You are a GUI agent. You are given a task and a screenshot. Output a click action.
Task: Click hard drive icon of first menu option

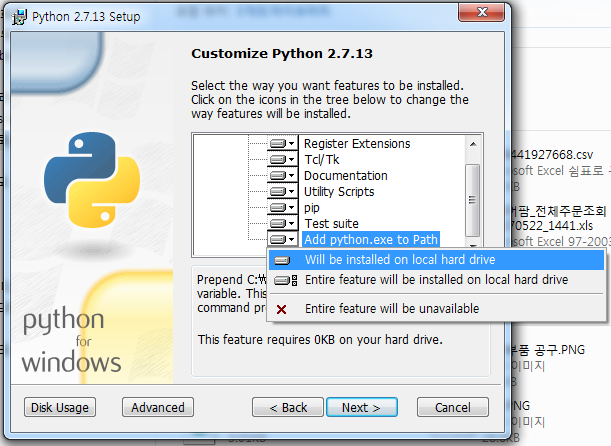tap(282, 260)
